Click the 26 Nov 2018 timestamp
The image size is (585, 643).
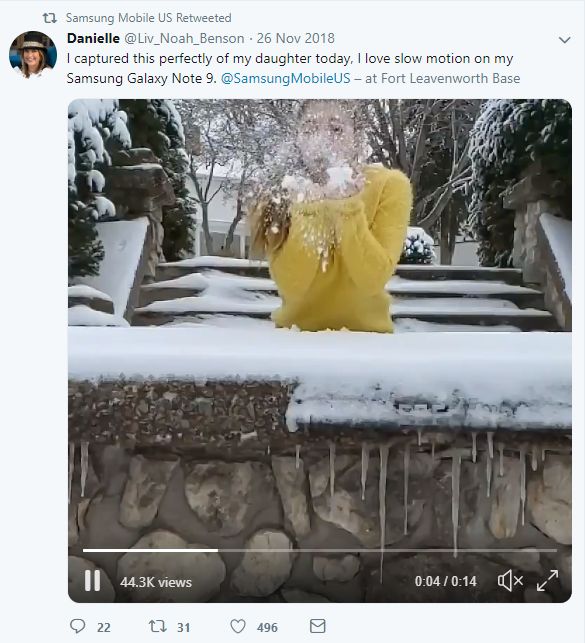[x=296, y=39]
